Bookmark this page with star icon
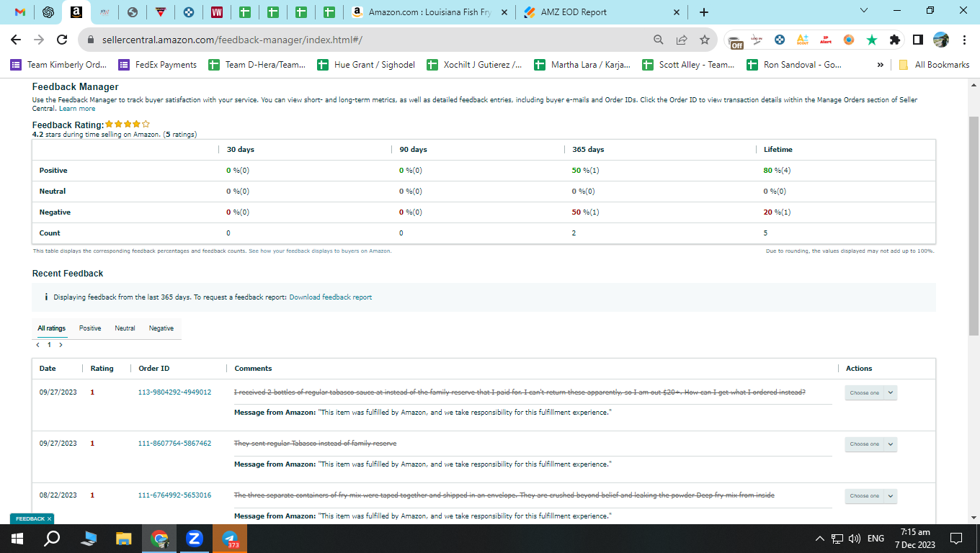 [705, 40]
